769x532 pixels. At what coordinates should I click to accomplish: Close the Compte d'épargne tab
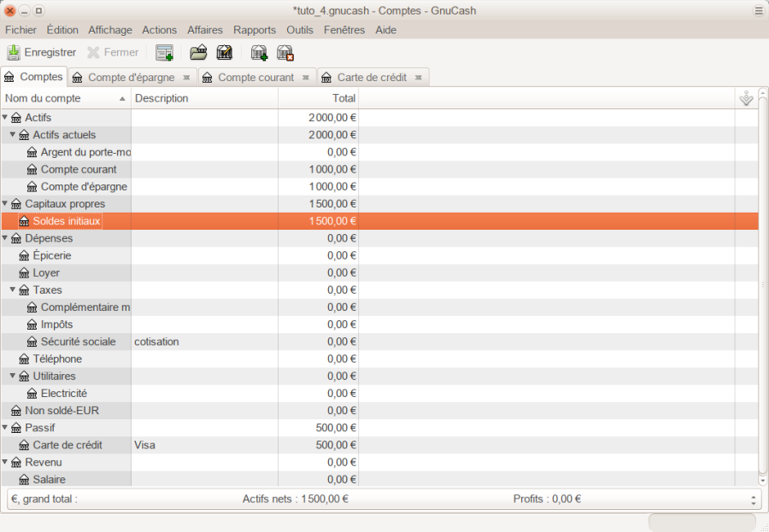[187, 78]
